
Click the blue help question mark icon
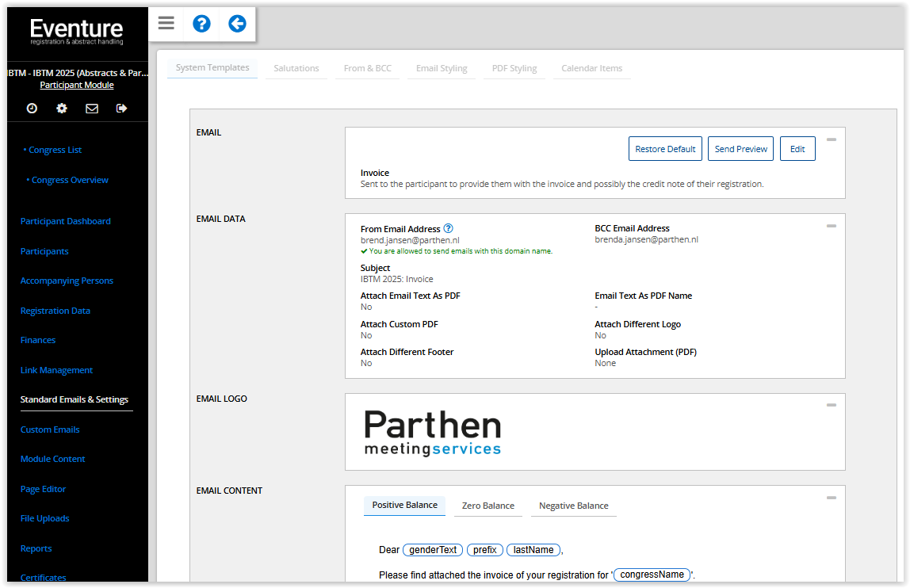pyautogui.click(x=201, y=24)
